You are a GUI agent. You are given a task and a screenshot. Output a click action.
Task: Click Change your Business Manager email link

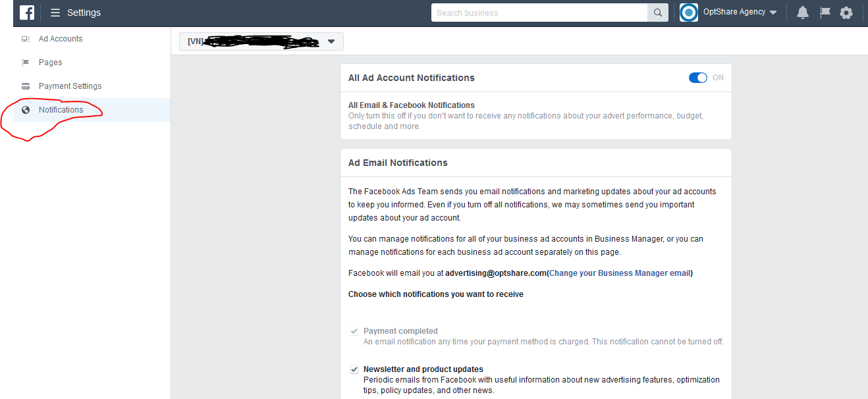pos(620,273)
